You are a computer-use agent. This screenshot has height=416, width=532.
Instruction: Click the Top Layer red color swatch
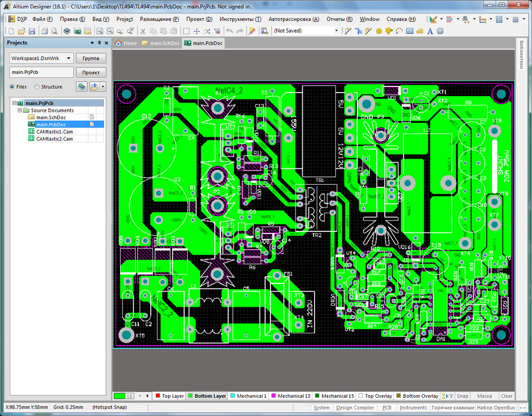coord(158,396)
